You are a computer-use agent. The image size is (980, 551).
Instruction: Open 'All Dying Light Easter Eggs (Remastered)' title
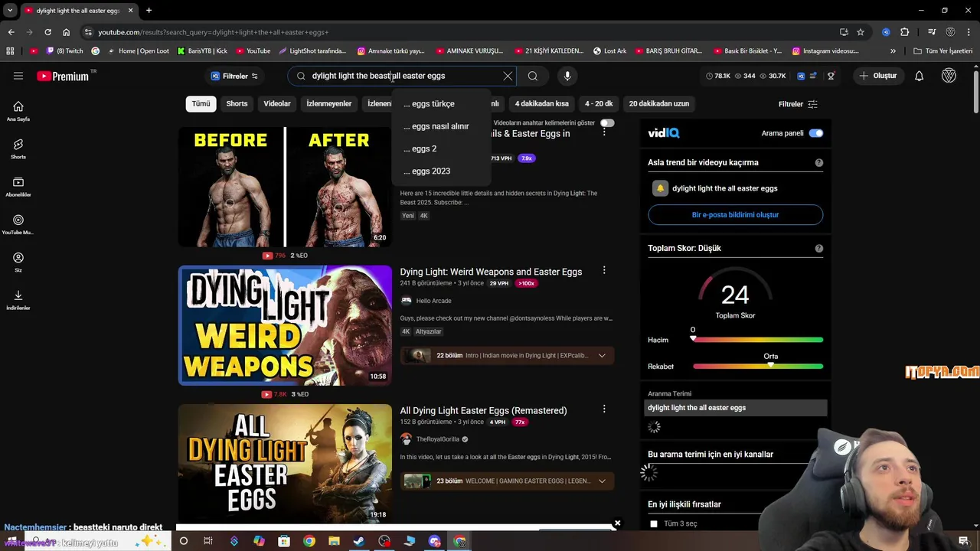click(x=483, y=410)
